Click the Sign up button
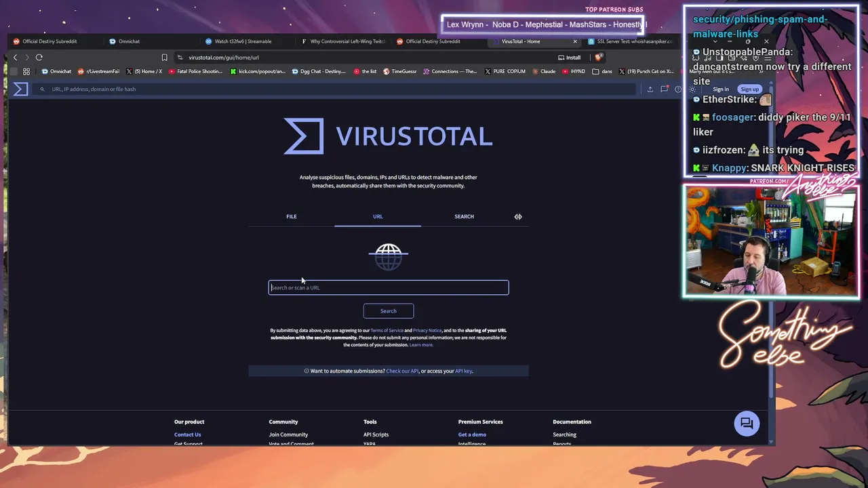This screenshot has width=868, height=488. coord(749,89)
